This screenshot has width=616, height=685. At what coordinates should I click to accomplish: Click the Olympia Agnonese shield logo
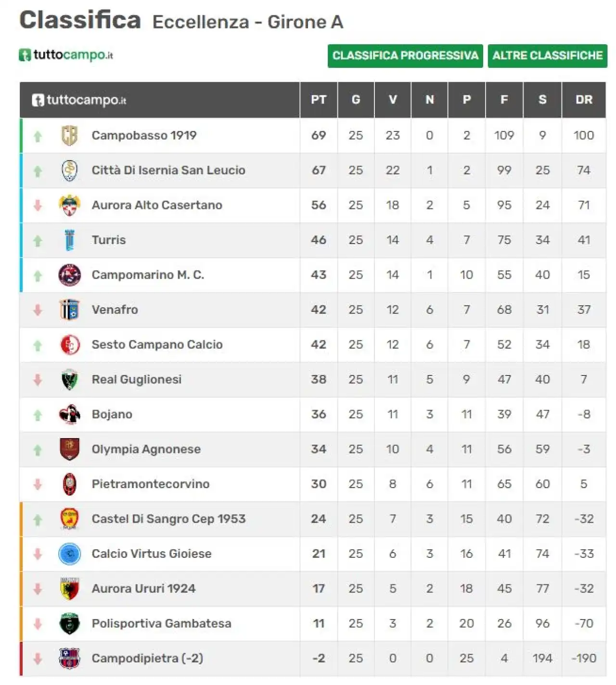point(69,449)
